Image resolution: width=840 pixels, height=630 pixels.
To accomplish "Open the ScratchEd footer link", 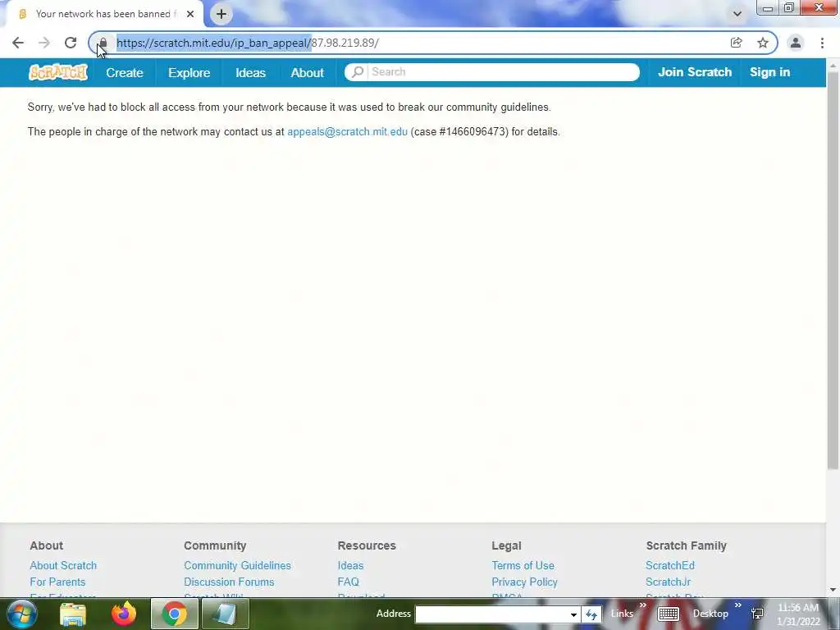I will coord(670,566).
